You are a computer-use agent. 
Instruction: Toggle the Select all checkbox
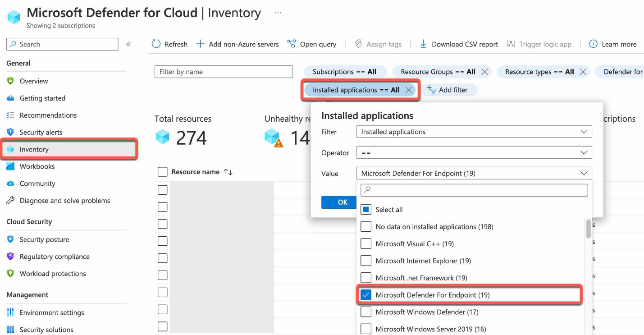point(366,210)
